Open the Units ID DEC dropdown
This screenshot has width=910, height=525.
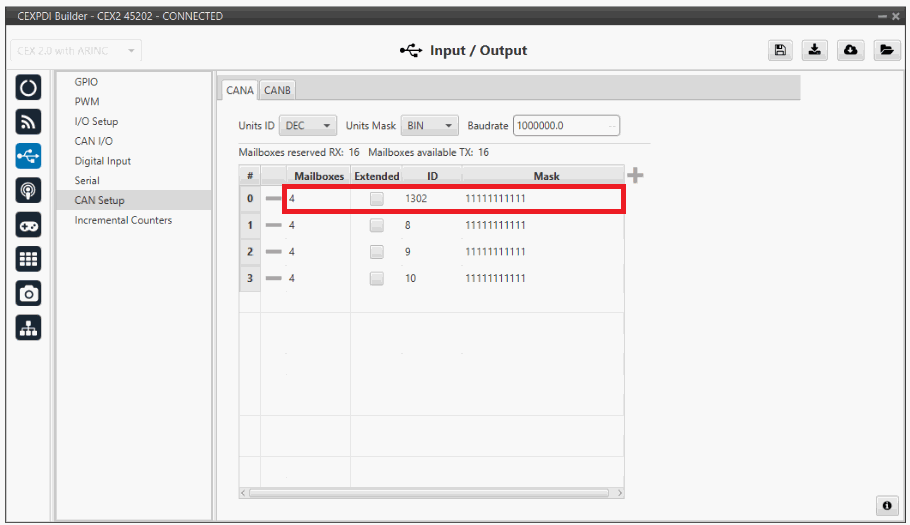click(309, 126)
